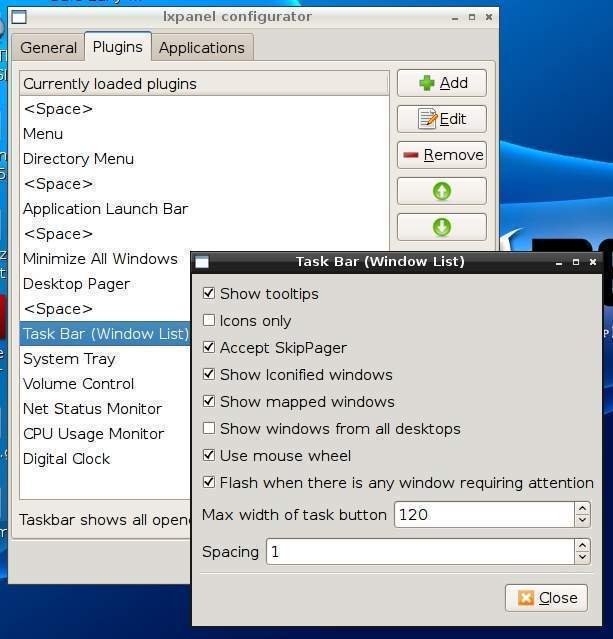Uncheck Use mouse wheel option
The height and width of the screenshot is (639, 613).
209,456
